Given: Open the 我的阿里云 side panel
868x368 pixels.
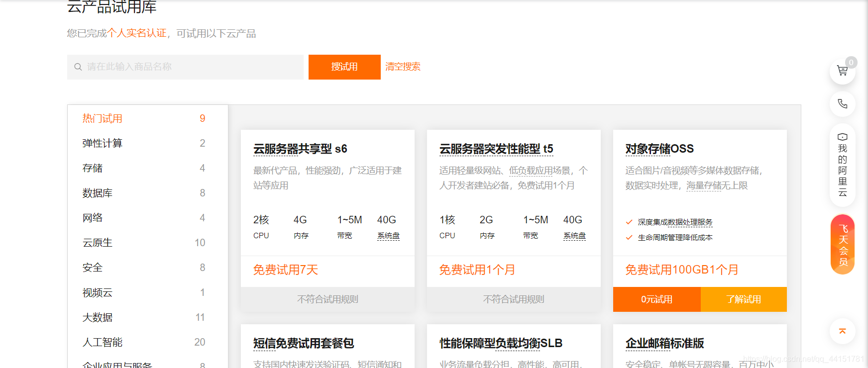Looking at the screenshot, I should pyautogui.click(x=842, y=165).
